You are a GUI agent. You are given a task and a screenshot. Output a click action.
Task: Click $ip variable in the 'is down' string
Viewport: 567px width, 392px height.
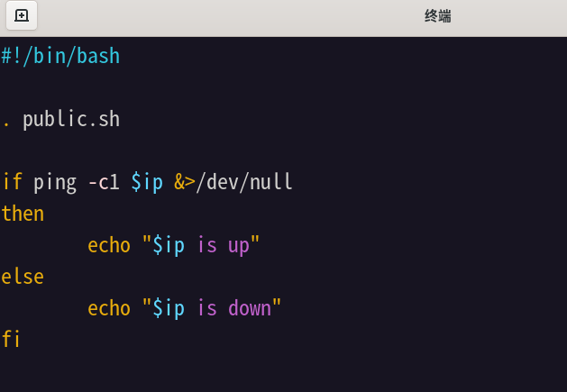pos(169,310)
